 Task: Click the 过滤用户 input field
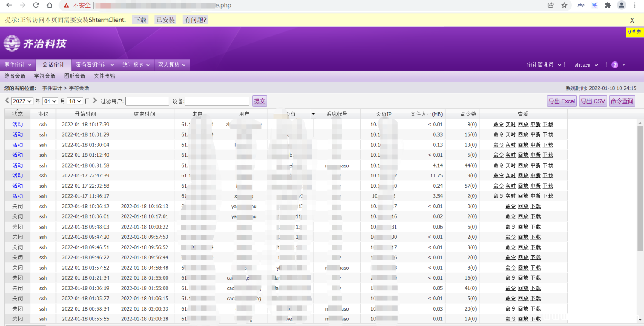pos(147,101)
